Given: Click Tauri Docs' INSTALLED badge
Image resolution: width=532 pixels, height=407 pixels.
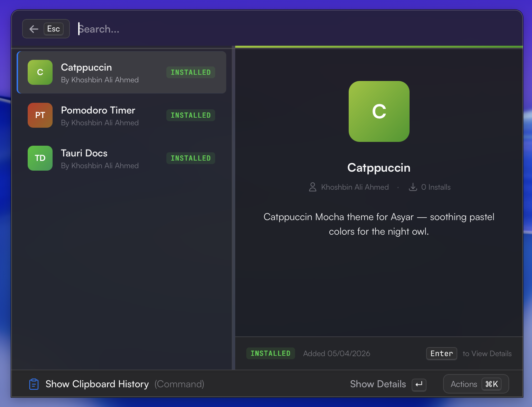Looking at the screenshot, I should 191,158.
